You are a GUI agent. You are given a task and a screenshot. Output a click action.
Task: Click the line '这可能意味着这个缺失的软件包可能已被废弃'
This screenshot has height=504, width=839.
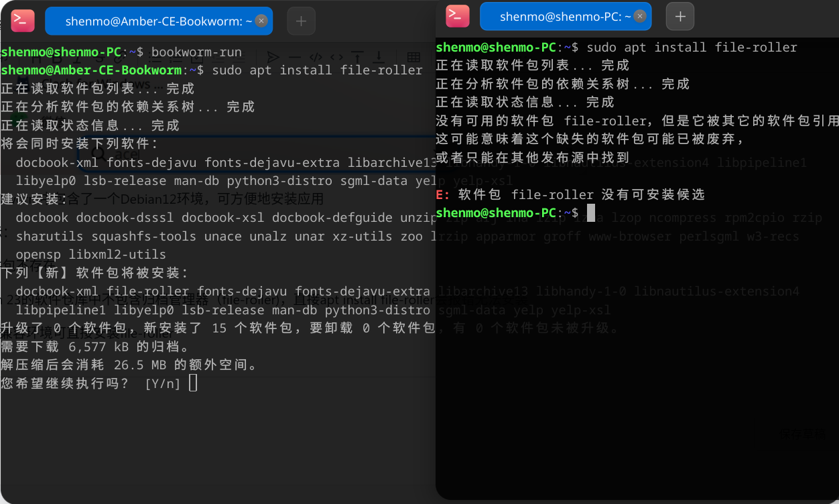[590, 139]
